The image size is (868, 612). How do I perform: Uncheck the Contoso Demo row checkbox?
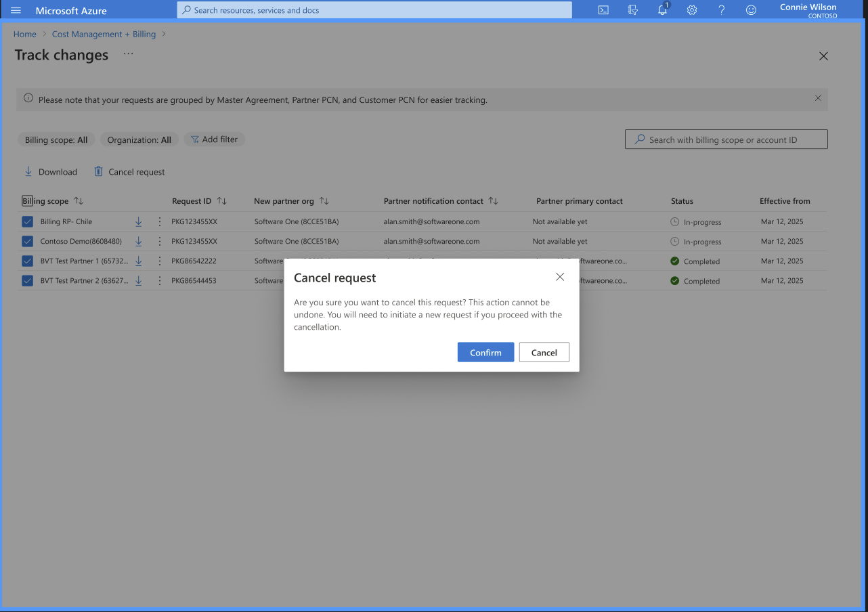(x=27, y=241)
